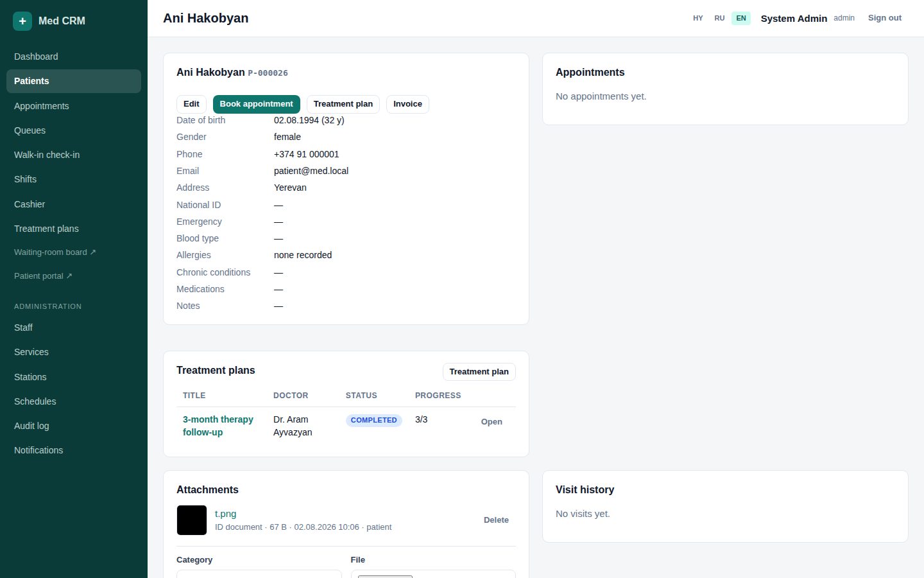Click the patient ID P-000026
The image size is (924, 578).
(268, 73)
